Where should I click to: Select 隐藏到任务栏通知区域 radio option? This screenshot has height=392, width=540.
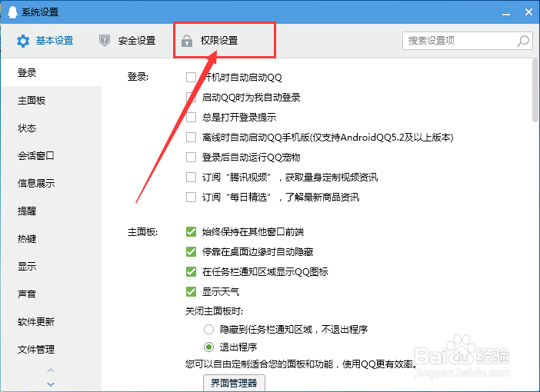(x=208, y=330)
